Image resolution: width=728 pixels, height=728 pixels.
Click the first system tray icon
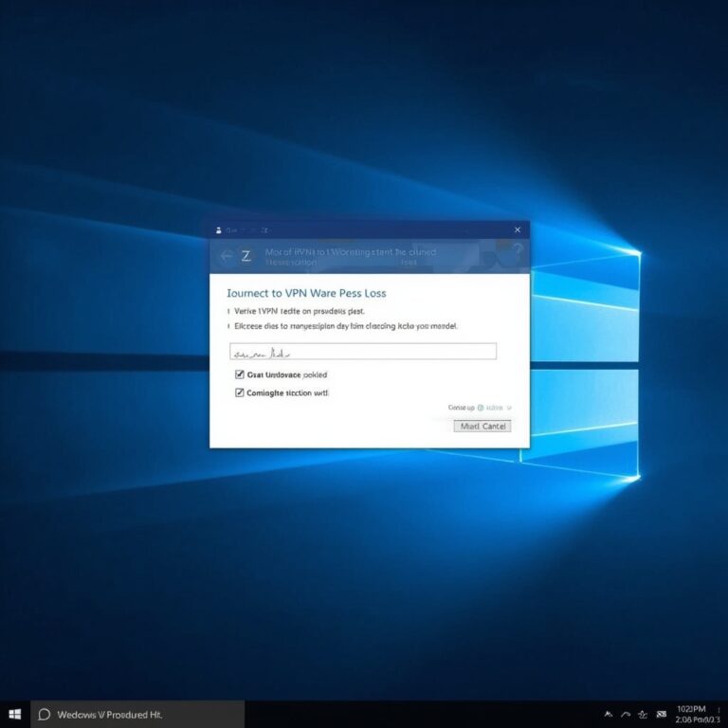click(609, 715)
